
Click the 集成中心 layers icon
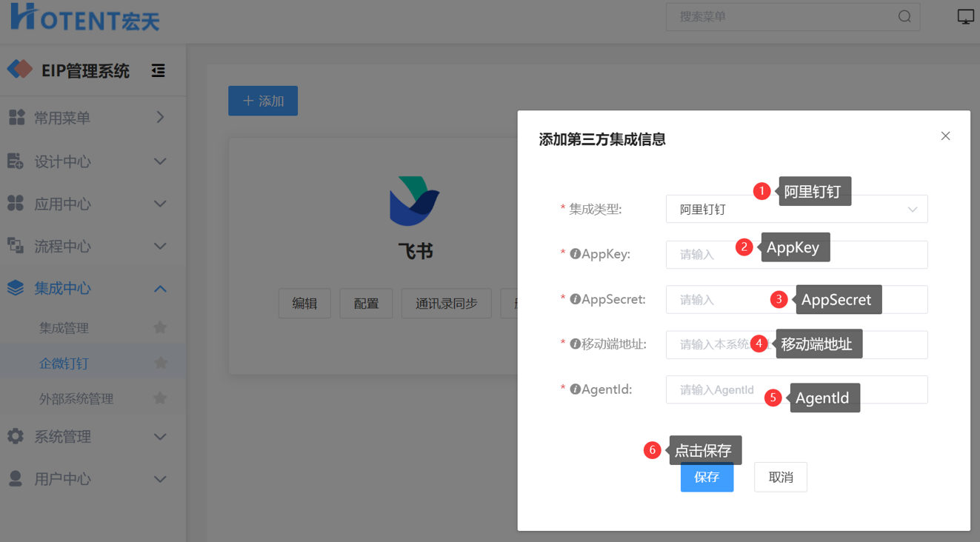16,288
